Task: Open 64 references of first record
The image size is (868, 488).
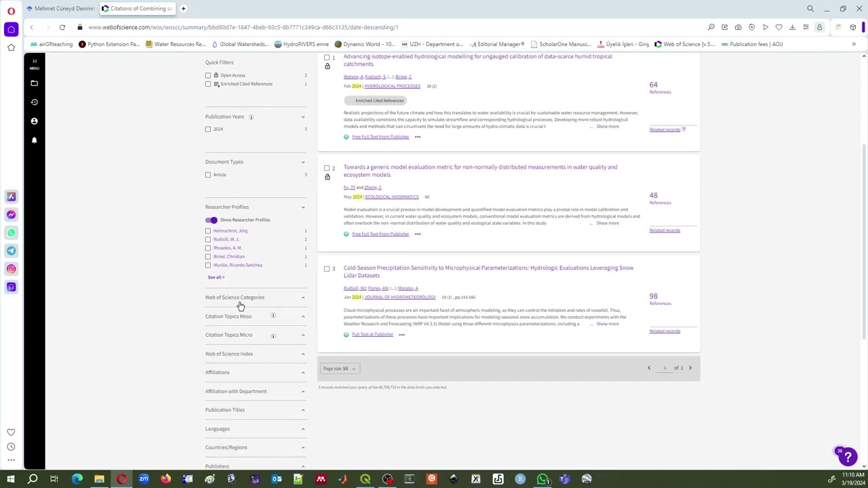Action: tap(654, 85)
